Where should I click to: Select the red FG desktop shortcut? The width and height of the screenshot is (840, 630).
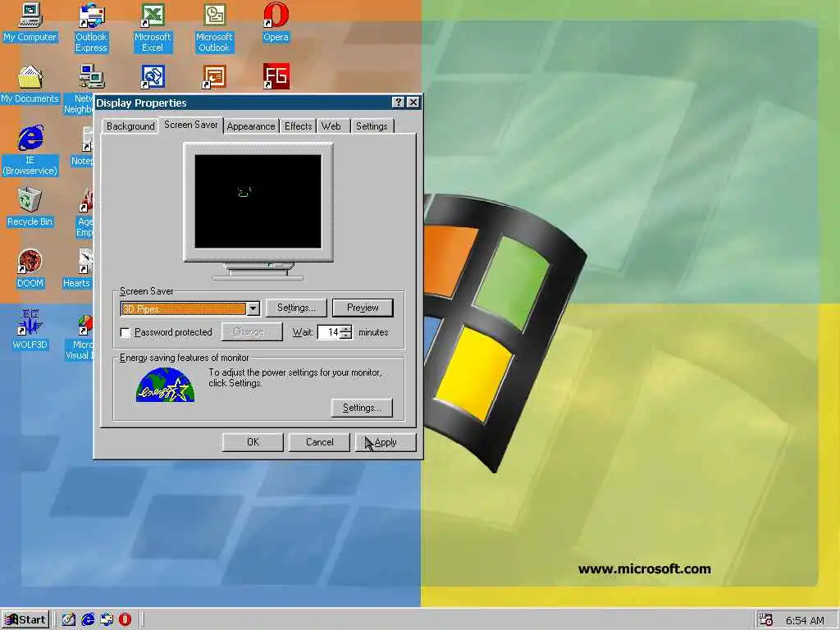276,76
